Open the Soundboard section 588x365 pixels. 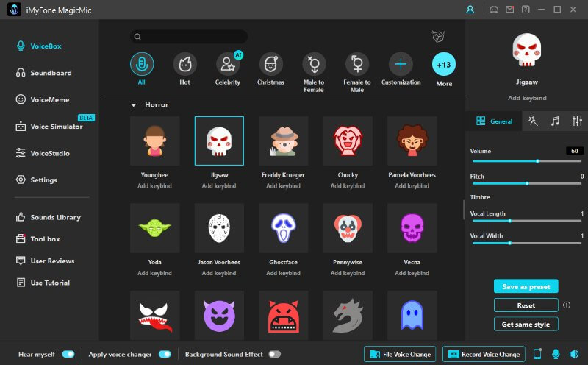pos(43,73)
